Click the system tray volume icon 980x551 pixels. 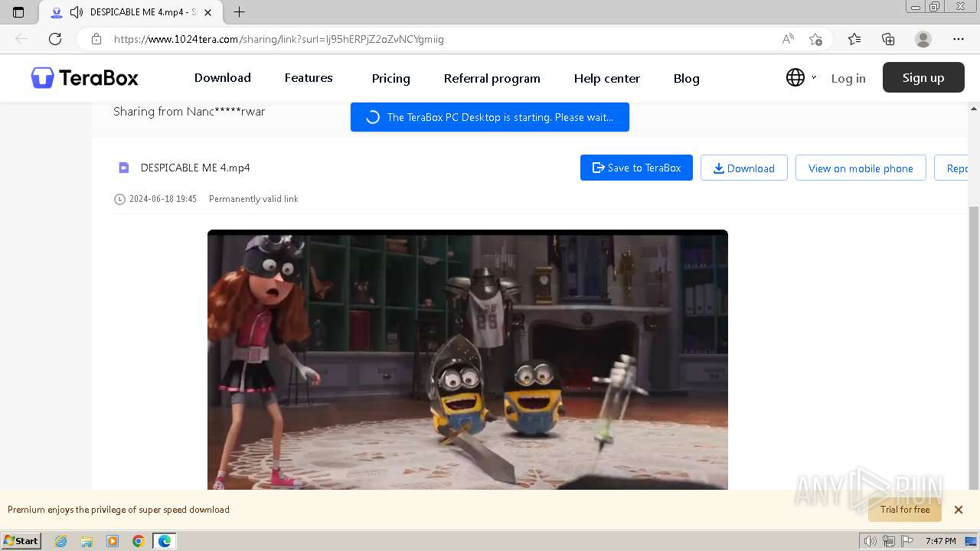click(870, 541)
